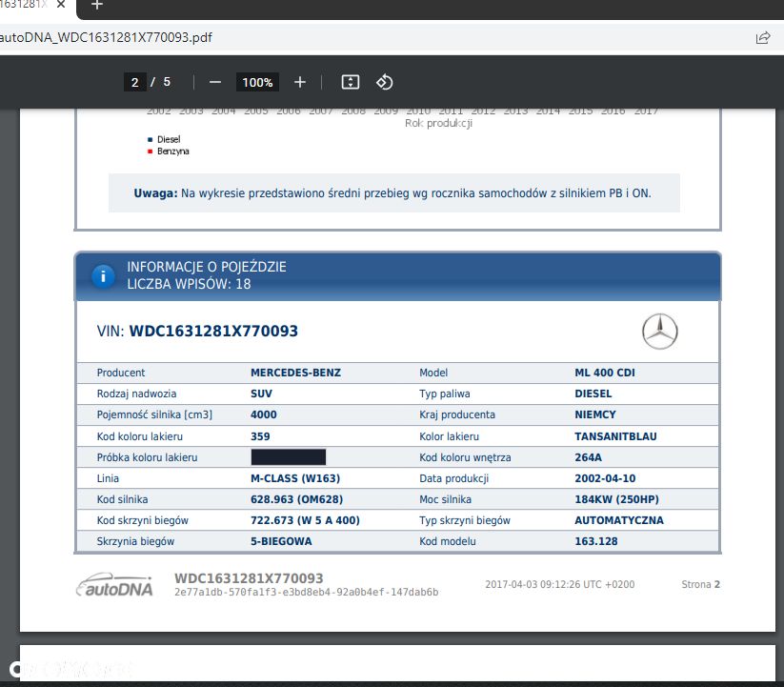Click the blue info icon in vehicle header
The height and width of the screenshot is (687, 784).
tap(103, 276)
